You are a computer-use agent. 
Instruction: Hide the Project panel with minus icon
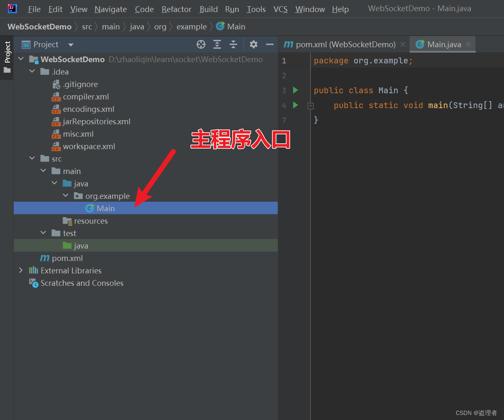[270, 44]
